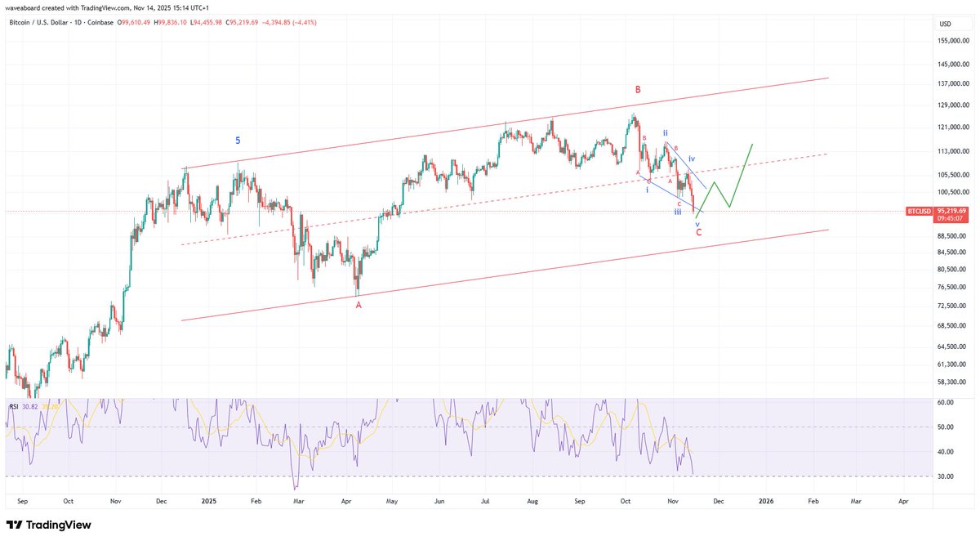The width and height of the screenshot is (980, 541).
Task: Select the red wave label B annotation
Action: pos(639,88)
